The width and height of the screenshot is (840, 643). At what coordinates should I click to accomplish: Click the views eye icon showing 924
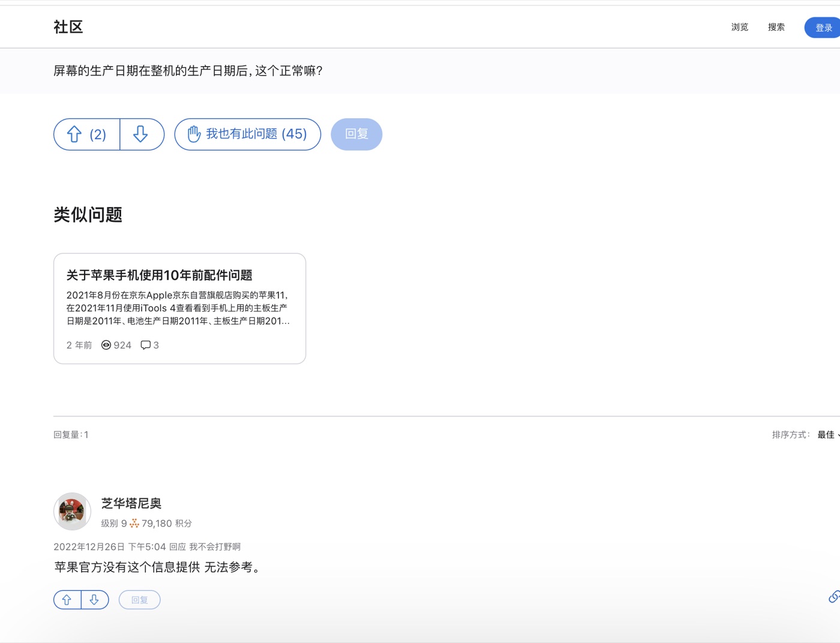[x=106, y=345]
